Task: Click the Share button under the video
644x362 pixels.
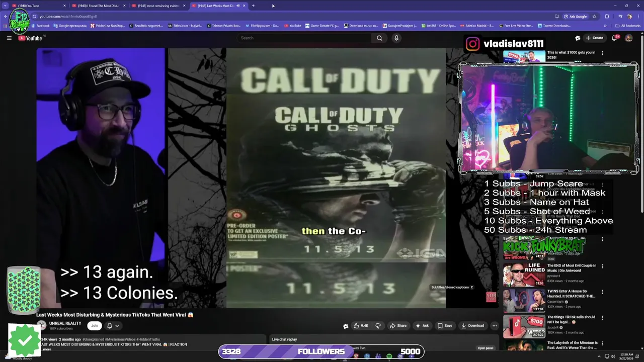Action: [x=398, y=326]
